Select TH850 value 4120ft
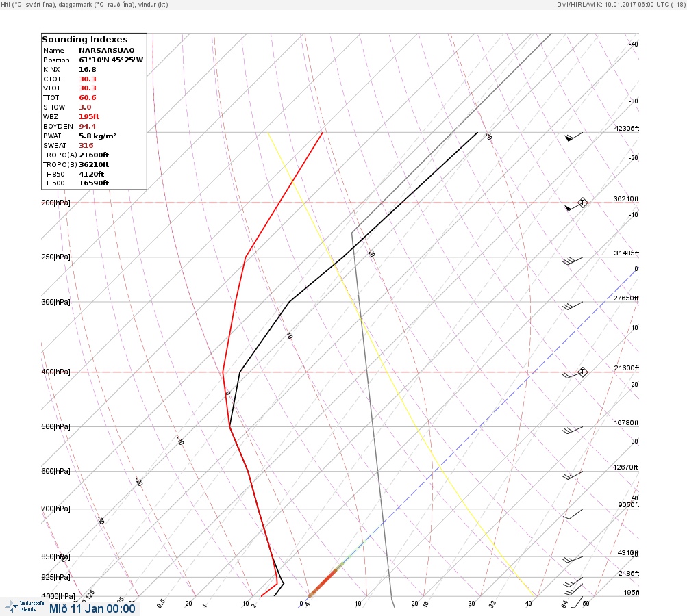This screenshot has height=616, width=687. click(91, 175)
